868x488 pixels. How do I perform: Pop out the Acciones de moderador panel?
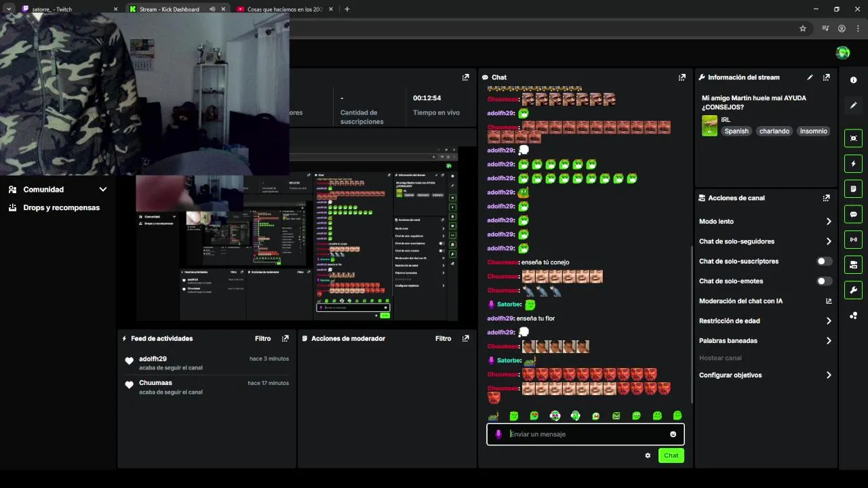(x=465, y=338)
